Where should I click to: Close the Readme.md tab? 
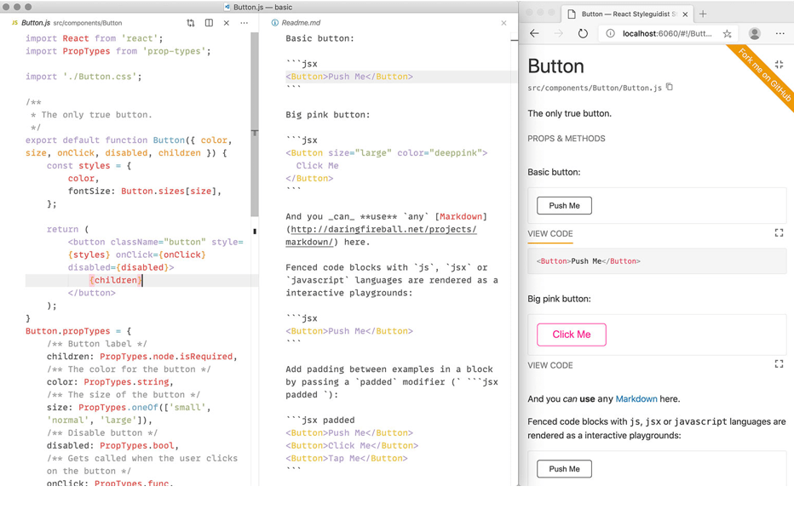tap(503, 23)
